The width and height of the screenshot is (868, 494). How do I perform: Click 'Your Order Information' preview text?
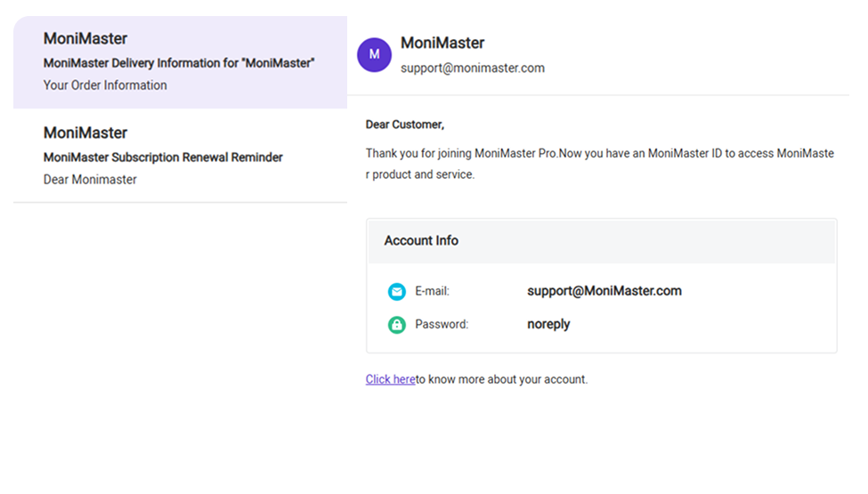[105, 85]
